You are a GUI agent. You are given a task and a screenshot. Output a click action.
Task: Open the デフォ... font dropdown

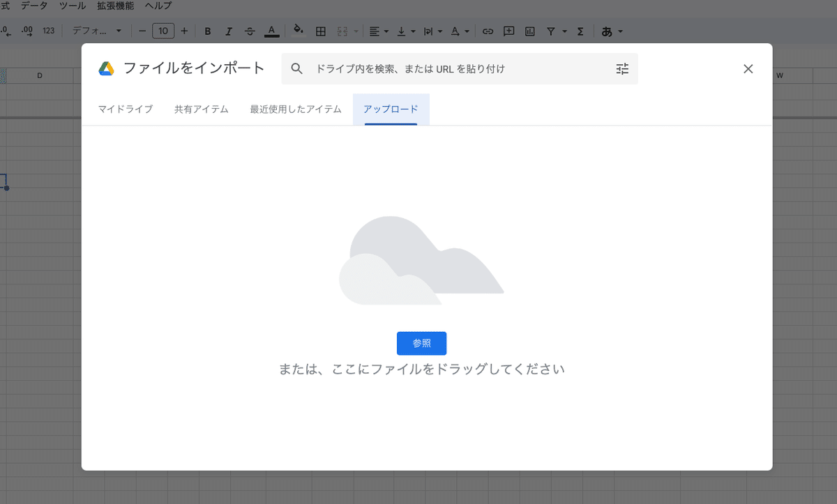97,31
